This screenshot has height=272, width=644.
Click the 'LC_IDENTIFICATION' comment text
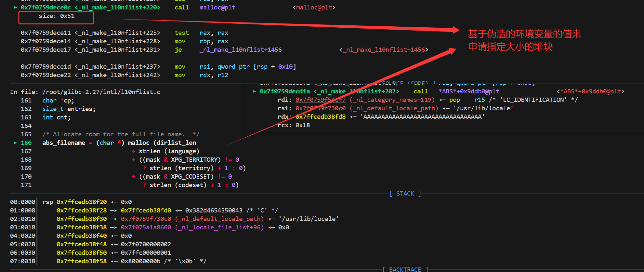point(533,100)
